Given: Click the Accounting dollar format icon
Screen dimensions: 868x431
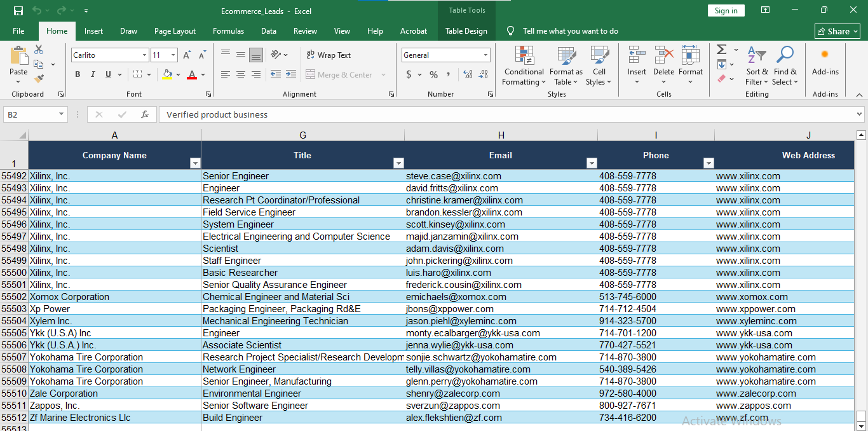Looking at the screenshot, I should [409, 74].
